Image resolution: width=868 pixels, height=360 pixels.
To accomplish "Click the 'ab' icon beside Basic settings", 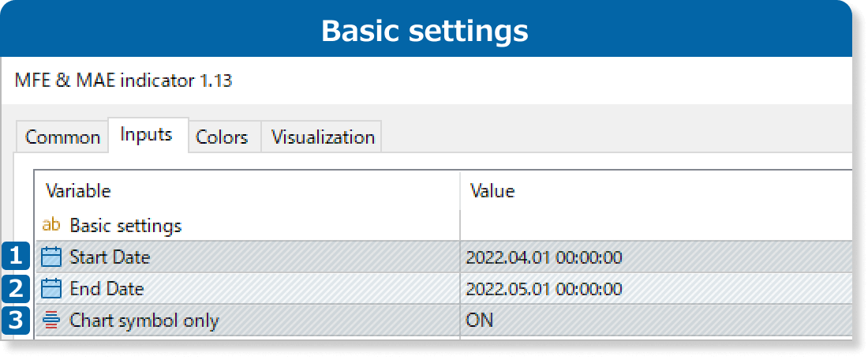I will 51,226.
